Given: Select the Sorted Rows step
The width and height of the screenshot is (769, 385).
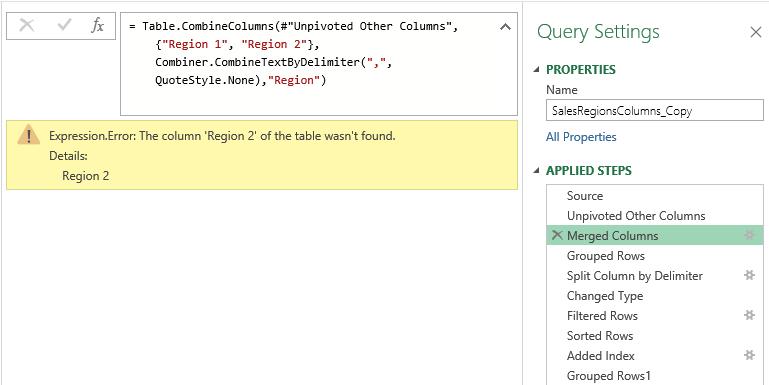Looking at the screenshot, I should [654, 336].
